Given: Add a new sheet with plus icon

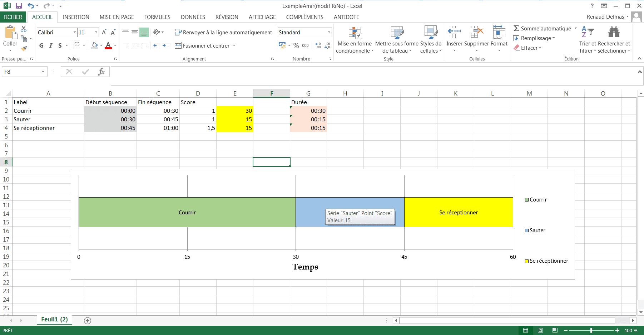Looking at the screenshot, I should (x=88, y=320).
